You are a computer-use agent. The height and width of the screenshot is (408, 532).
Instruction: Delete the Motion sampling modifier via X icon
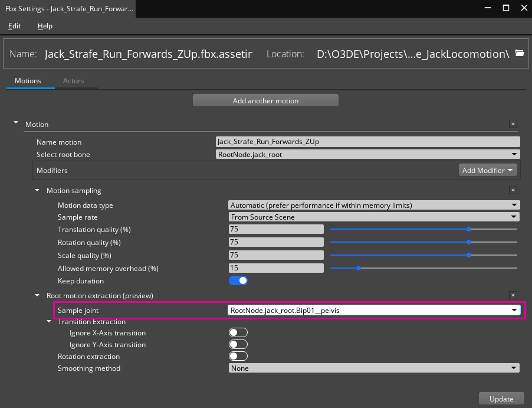[513, 190]
